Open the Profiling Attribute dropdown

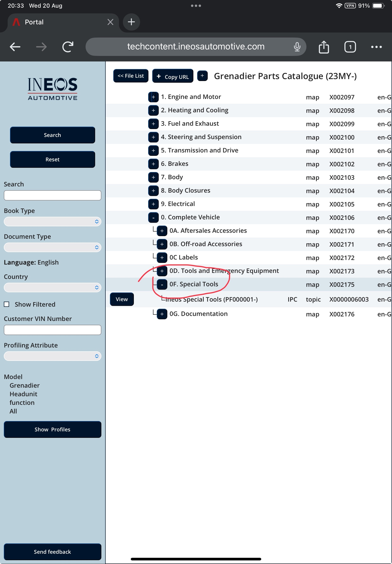52,356
